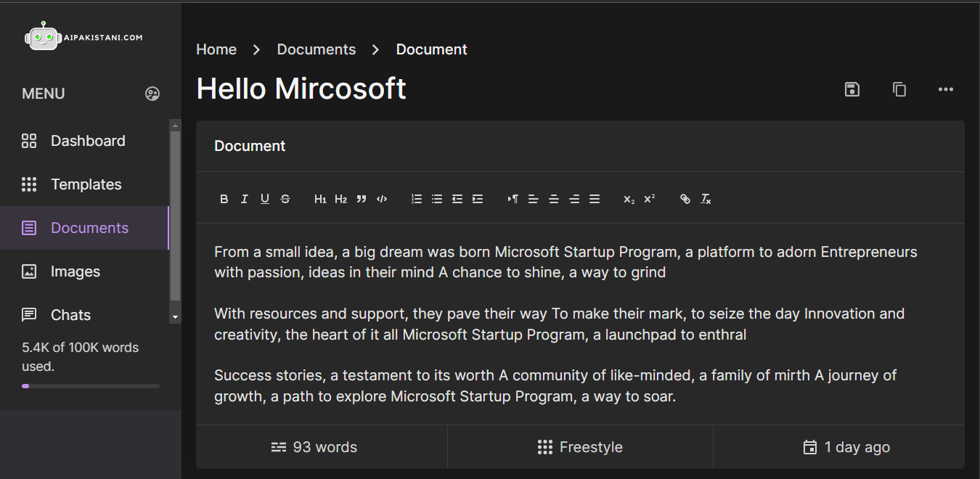Viewport: 980px width, 479px height.
Task: Apply superscript formatting
Action: pyautogui.click(x=650, y=199)
